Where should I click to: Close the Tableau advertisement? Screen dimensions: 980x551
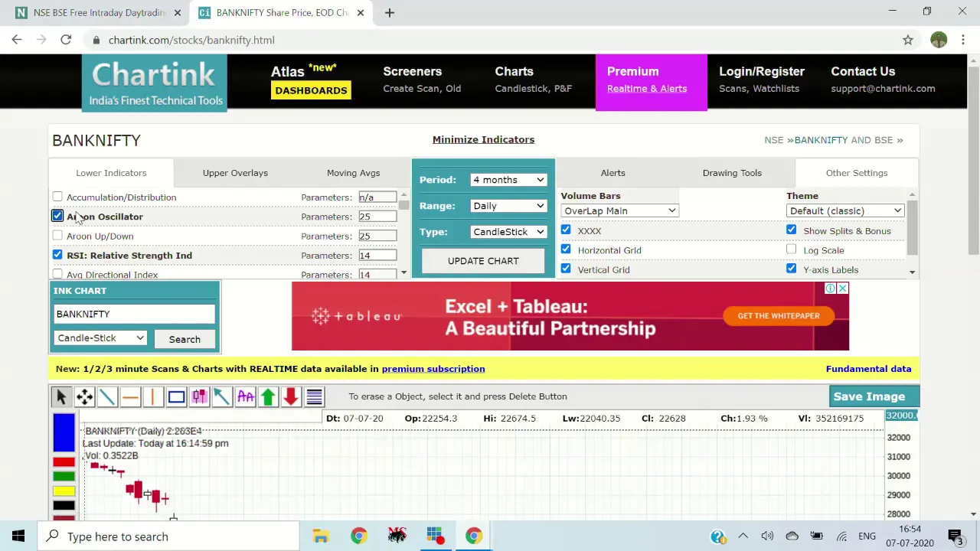coord(842,289)
